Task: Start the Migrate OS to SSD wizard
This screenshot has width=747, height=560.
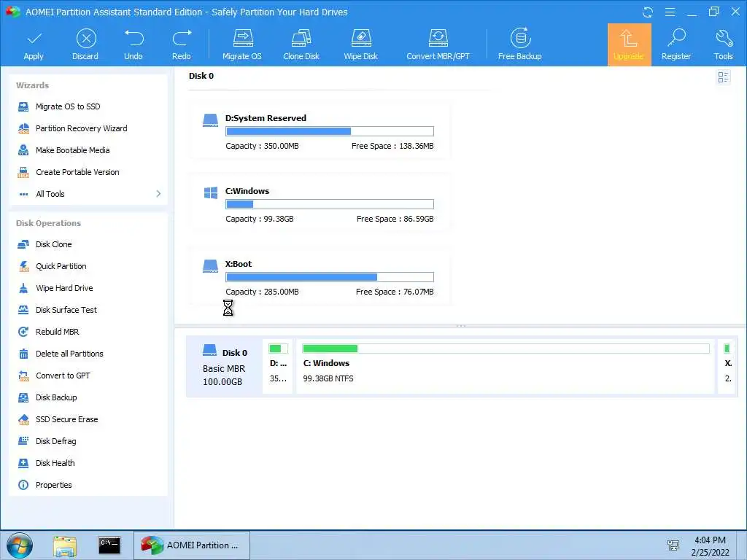Action: pyautogui.click(x=68, y=106)
